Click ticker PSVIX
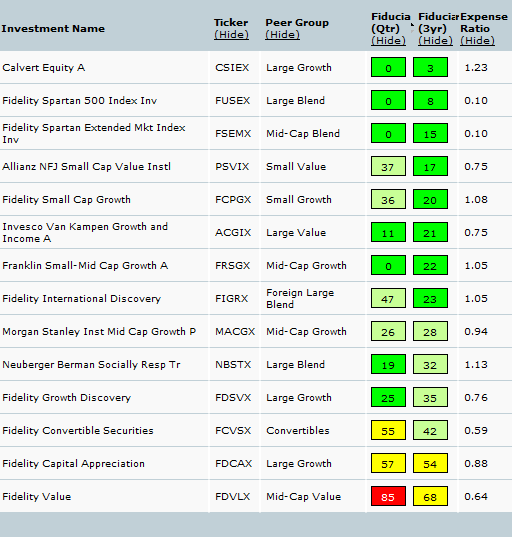This screenshot has width=512, height=538. [x=232, y=166]
